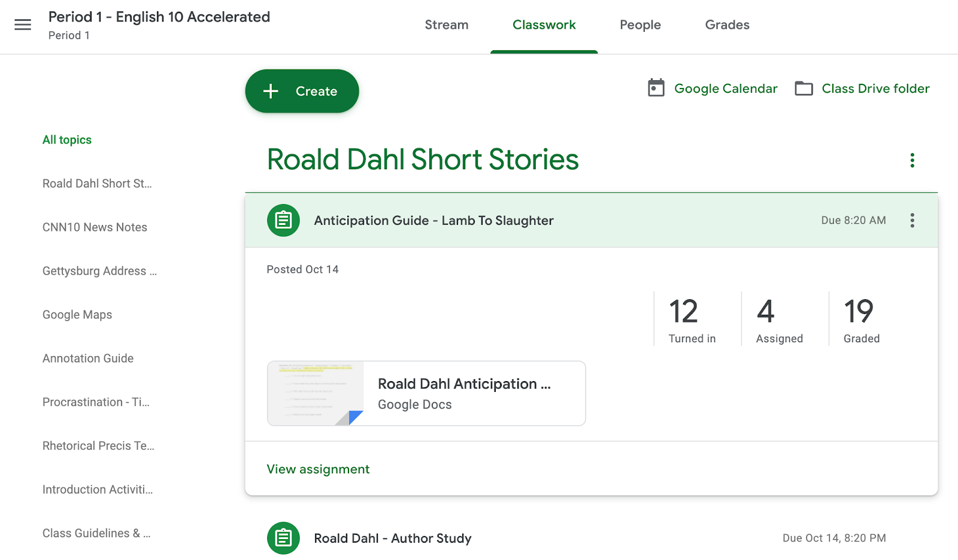Click the View assignment link

pyautogui.click(x=318, y=469)
